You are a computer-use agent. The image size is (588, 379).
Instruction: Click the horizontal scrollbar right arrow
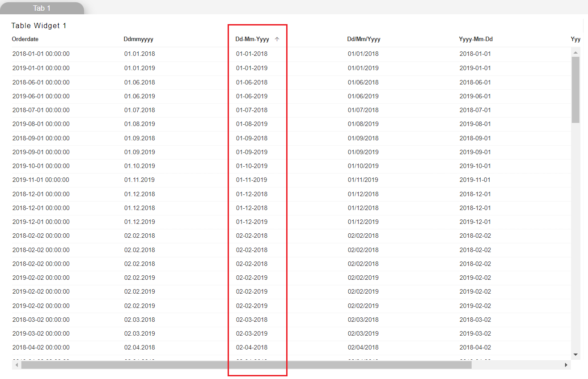point(567,365)
